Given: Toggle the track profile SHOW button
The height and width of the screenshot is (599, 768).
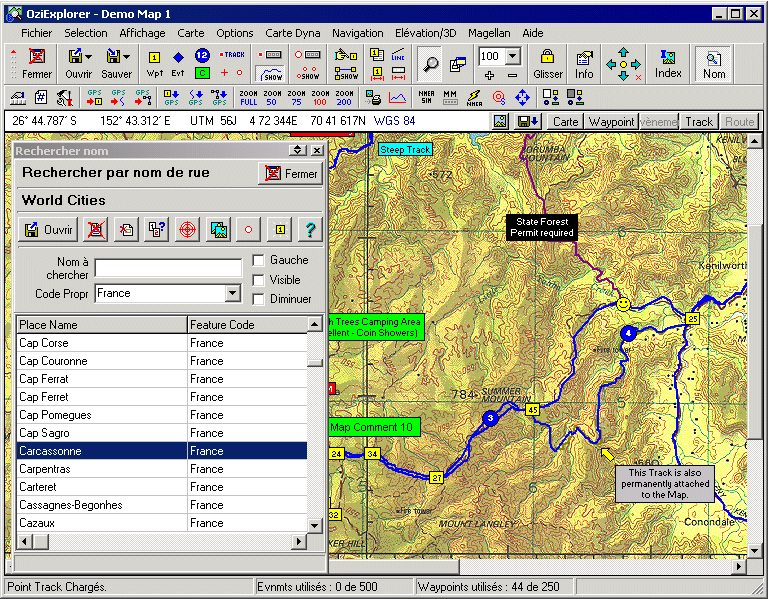Looking at the screenshot, I should pos(271,73).
